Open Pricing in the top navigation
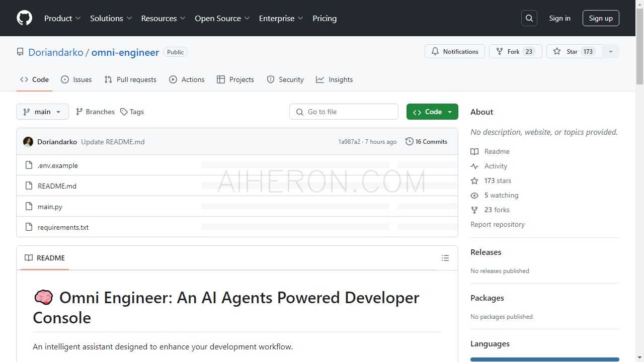Viewport: 644px width, 362px height. pos(325,18)
